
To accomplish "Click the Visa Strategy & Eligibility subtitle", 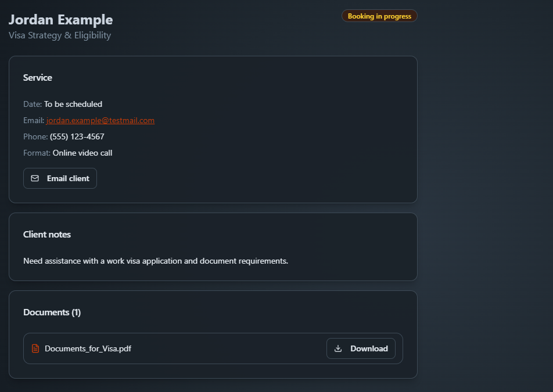I will point(60,35).
